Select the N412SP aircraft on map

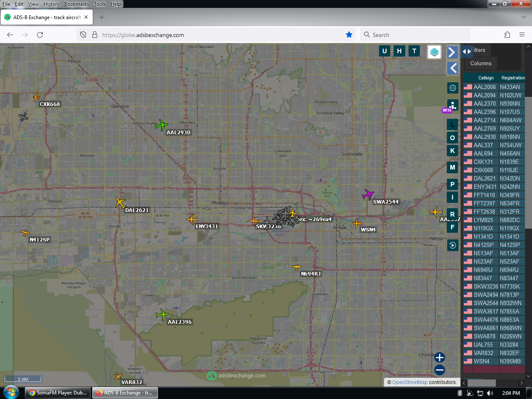click(x=25, y=233)
